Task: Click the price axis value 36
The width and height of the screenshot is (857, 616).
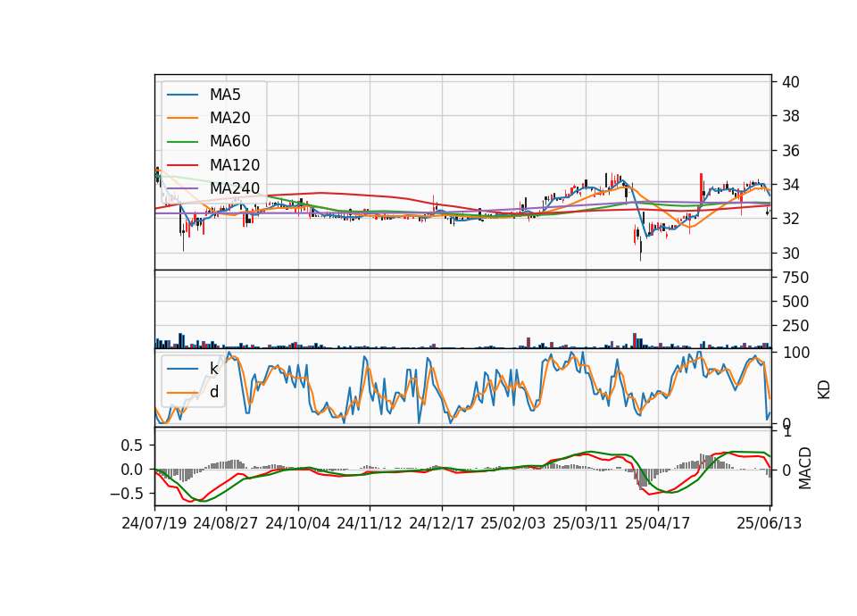Action: [790, 150]
